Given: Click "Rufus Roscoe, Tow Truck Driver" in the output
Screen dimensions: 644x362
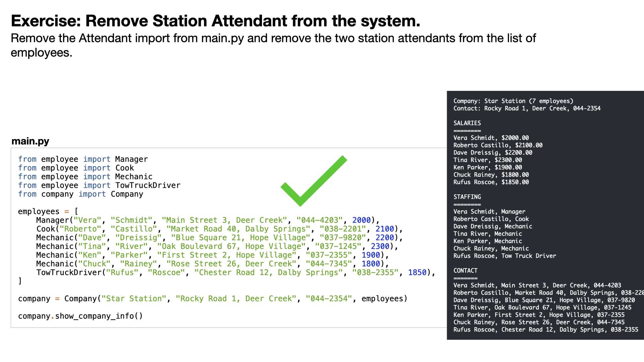Looking at the screenshot, I should point(505,256).
